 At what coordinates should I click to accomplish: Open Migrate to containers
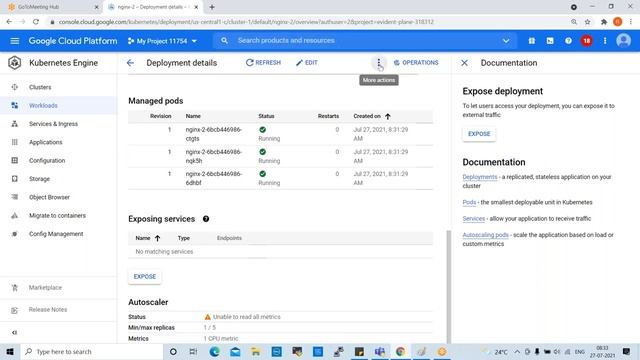(58, 216)
